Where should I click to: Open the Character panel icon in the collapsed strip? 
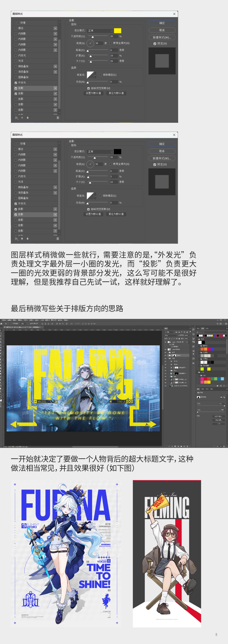click(193, 351)
